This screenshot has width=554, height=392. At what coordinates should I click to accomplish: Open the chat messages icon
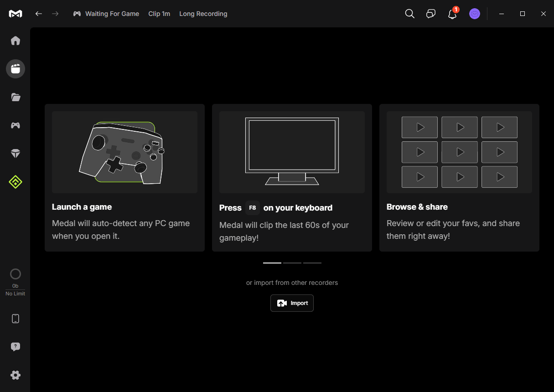click(431, 14)
